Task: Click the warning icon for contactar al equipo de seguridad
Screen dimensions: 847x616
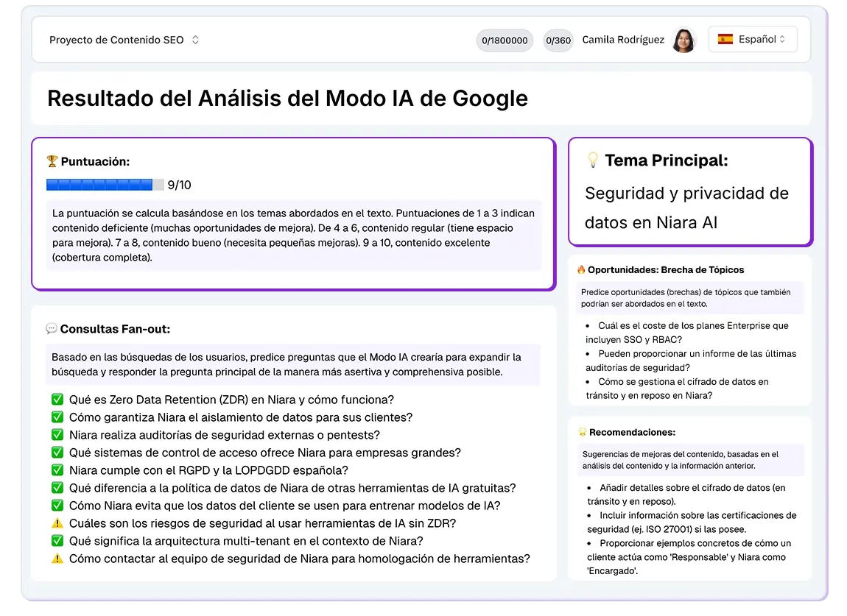Action: pos(57,559)
